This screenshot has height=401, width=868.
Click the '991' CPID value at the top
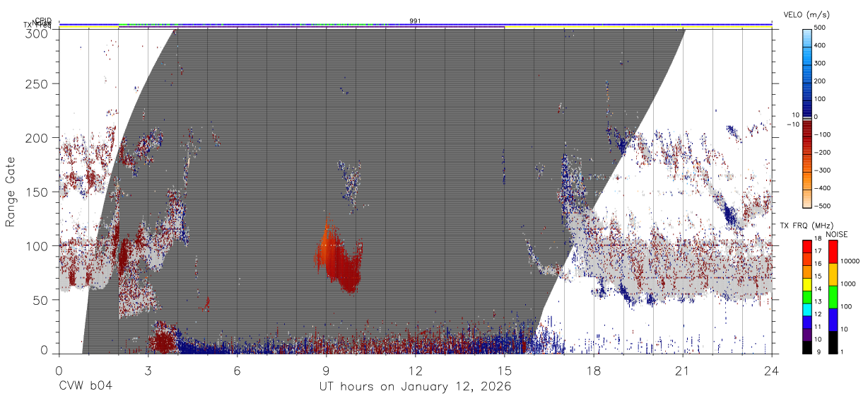415,21
